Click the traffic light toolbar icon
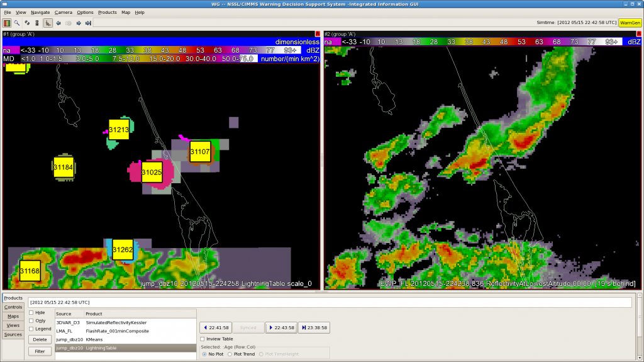 coord(37,23)
